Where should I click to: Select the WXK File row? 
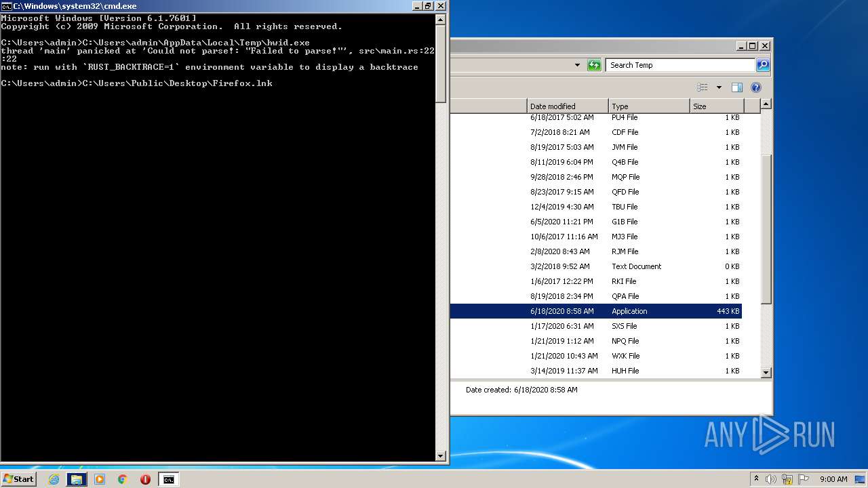coord(596,356)
